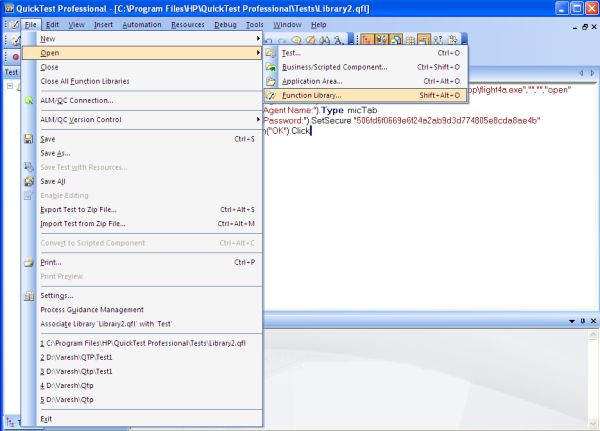Click the highlighted toolbar icon right of the grid icon
Image resolution: width=600 pixels, height=431 pixels.
pyautogui.click(x=424, y=39)
